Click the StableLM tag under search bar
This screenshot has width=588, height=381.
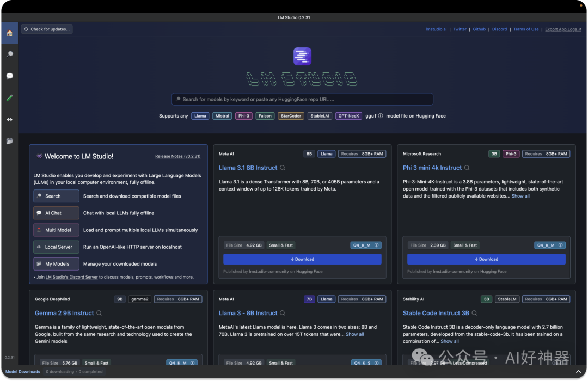pyautogui.click(x=320, y=116)
